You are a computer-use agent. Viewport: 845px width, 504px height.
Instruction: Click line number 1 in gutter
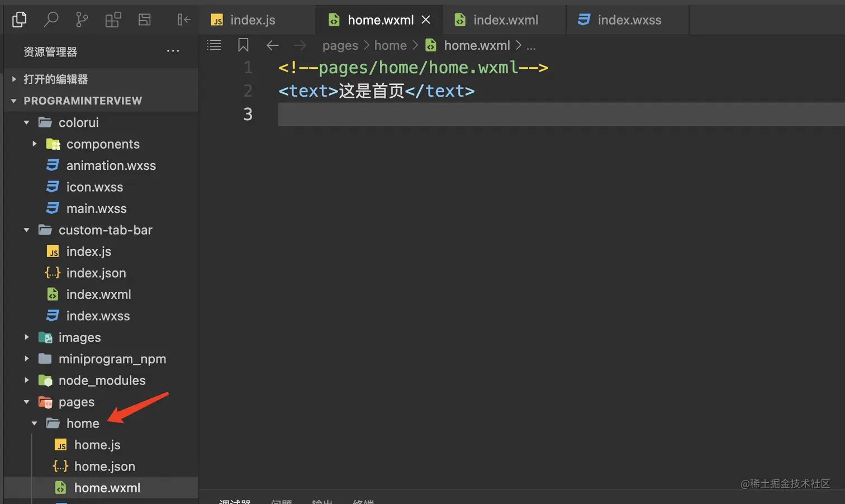tap(248, 68)
